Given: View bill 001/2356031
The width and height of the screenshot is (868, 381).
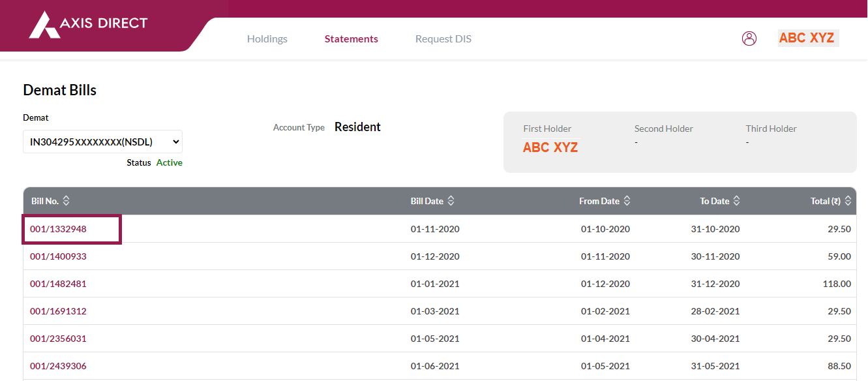Looking at the screenshot, I should coord(58,339).
